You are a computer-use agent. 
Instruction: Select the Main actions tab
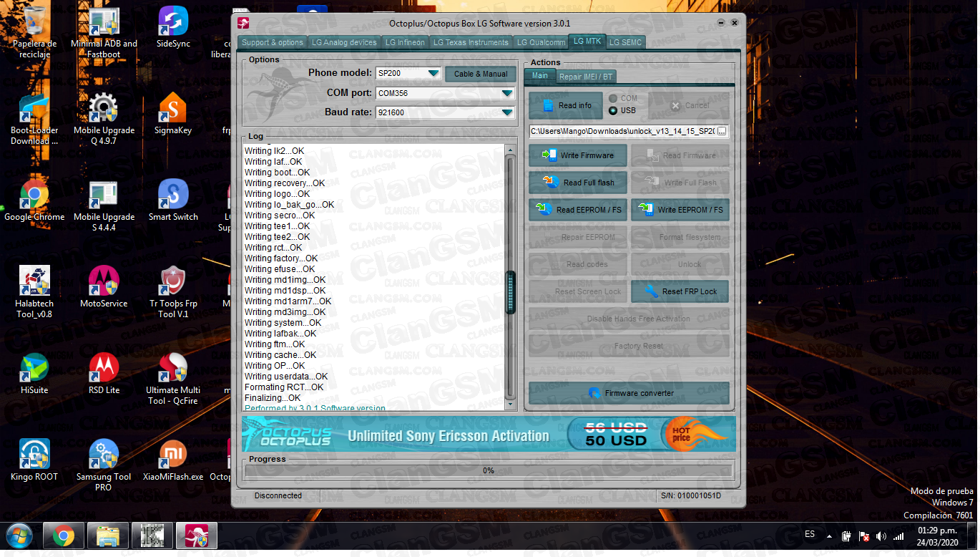click(x=540, y=76)
